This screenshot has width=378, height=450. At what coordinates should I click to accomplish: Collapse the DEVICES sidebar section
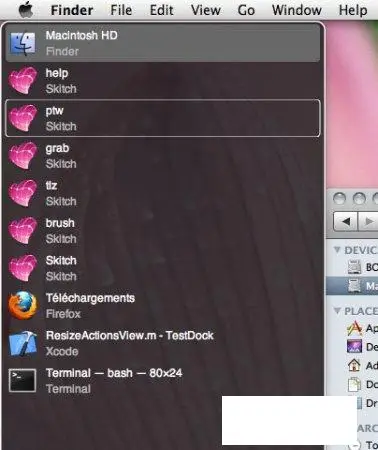click(x=337, y=250)
